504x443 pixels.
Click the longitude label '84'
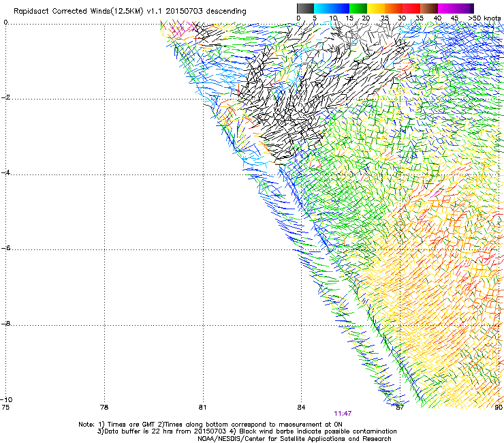[301, 408]
